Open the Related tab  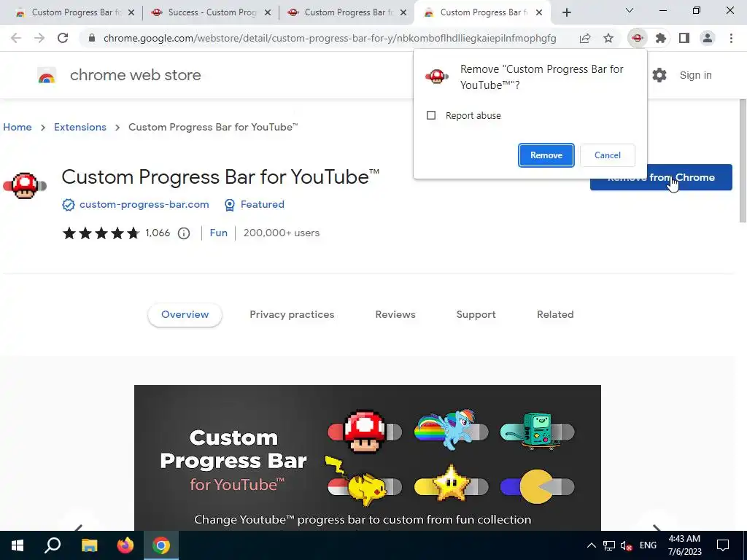click(x=555, y=314)
